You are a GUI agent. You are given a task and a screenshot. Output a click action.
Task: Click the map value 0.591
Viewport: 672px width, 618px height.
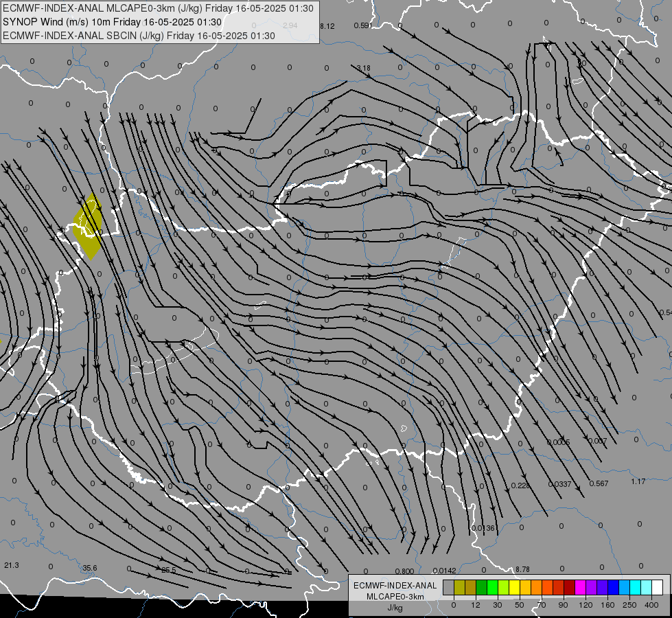363,25
